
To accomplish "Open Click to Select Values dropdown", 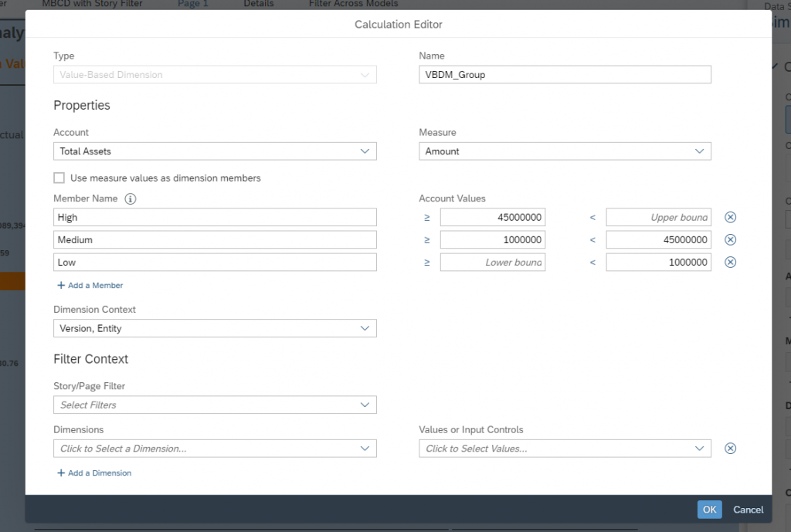I will pyautogui.click(x=565, y=449).
